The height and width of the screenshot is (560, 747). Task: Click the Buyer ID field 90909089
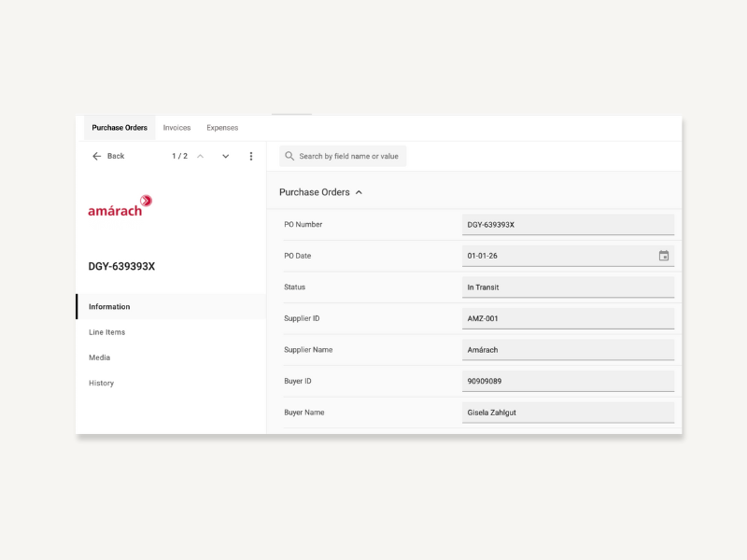coord(568,382)
